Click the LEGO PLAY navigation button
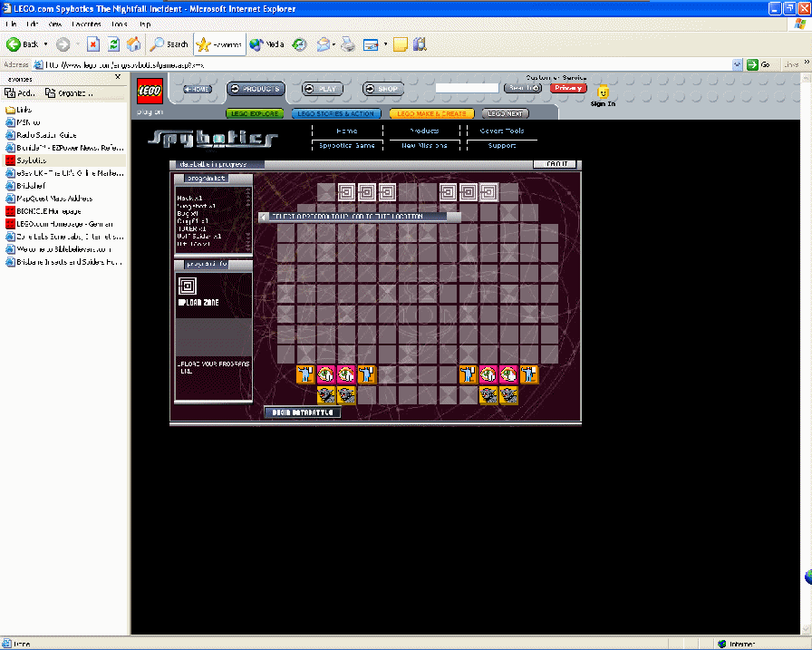 pos(322,89)
